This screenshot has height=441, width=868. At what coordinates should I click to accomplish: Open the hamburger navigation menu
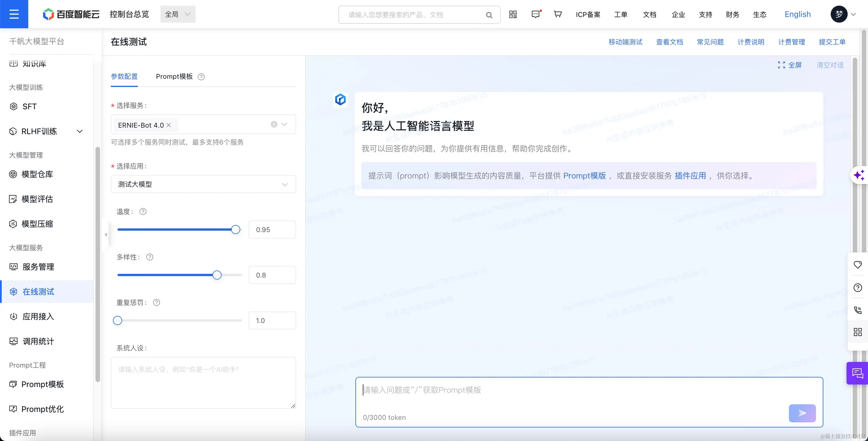tap(14, 14)
